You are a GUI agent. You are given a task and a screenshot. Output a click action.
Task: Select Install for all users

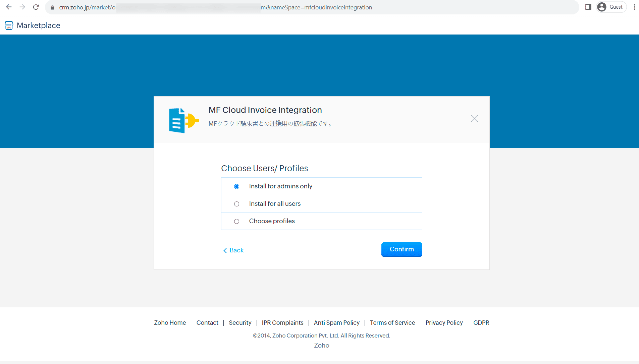236,204
